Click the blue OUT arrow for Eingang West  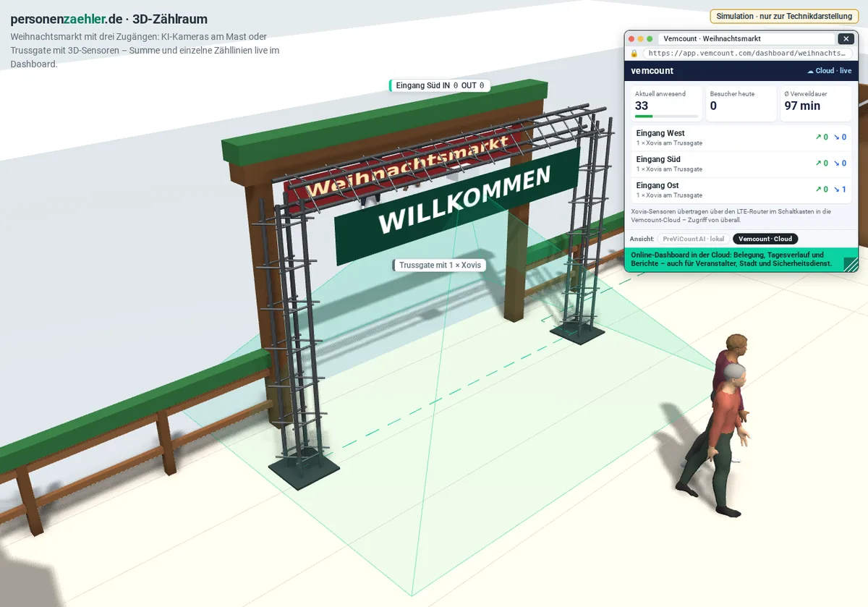coord(840,137)
